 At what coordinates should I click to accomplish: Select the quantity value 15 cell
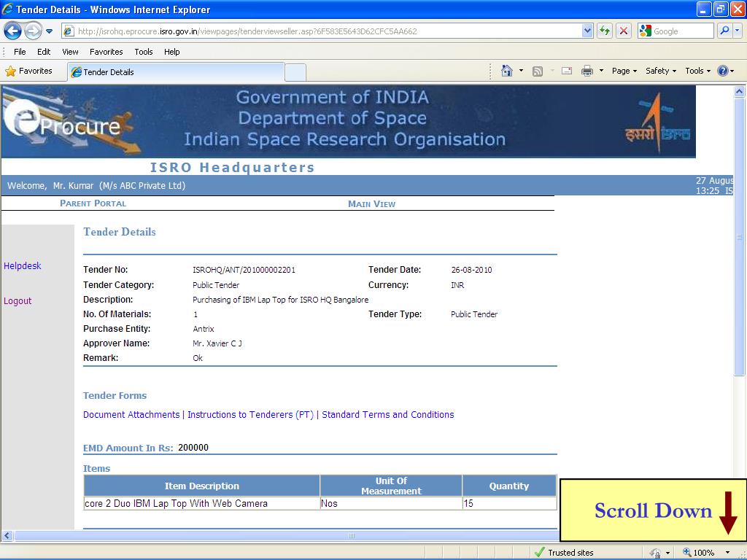point(508,504)
